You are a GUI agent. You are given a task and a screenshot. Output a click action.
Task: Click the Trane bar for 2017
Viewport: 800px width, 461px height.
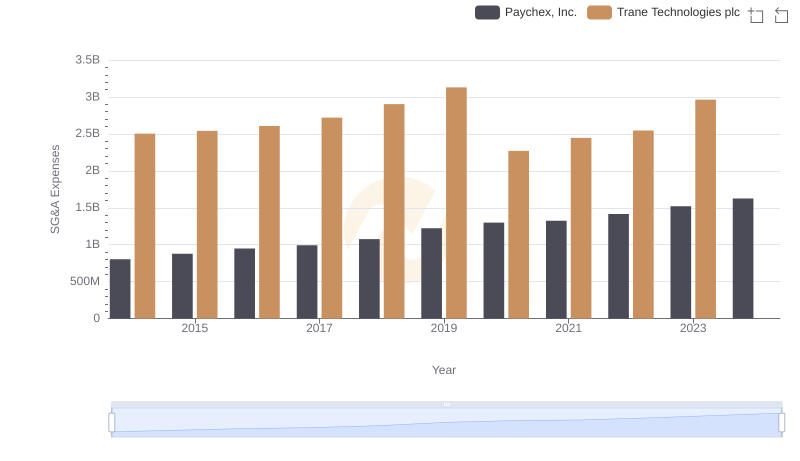332,218
